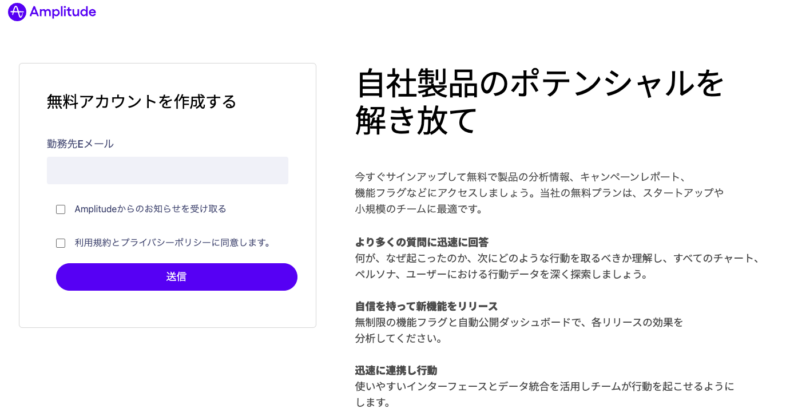Enable the Amplitudeからのお知らせを受け取る checkbox
The image size is (786, 420).
[61, 209]
